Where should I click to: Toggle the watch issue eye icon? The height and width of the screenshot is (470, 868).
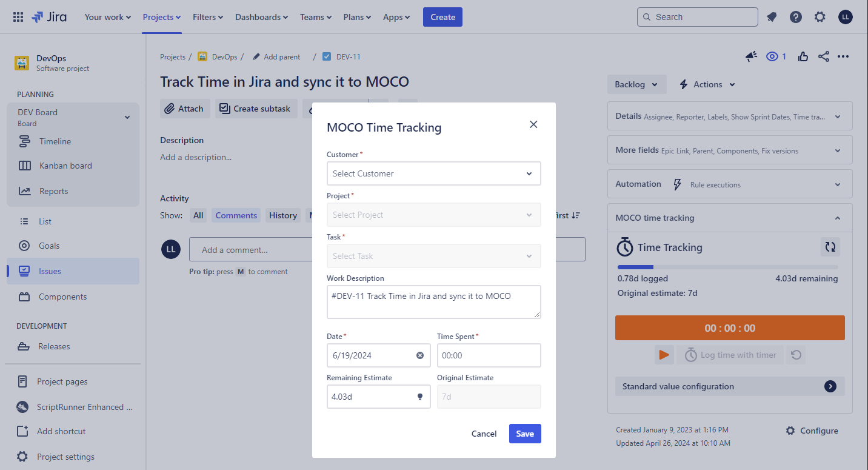[772, 56]
